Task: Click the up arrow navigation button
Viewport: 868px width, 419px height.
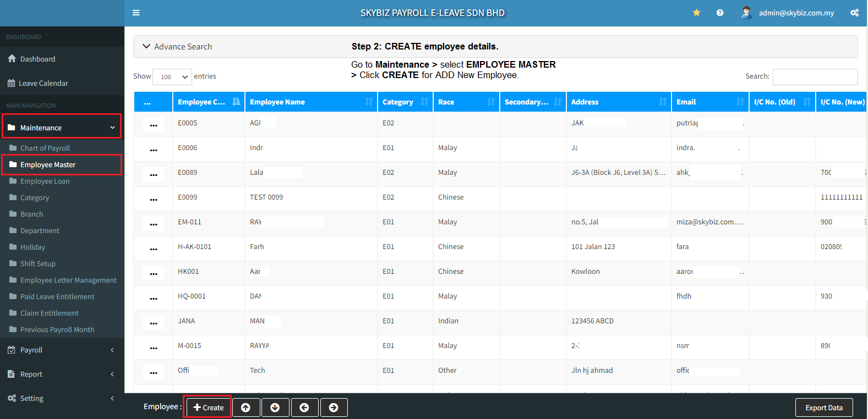Action: coord(246,407)
